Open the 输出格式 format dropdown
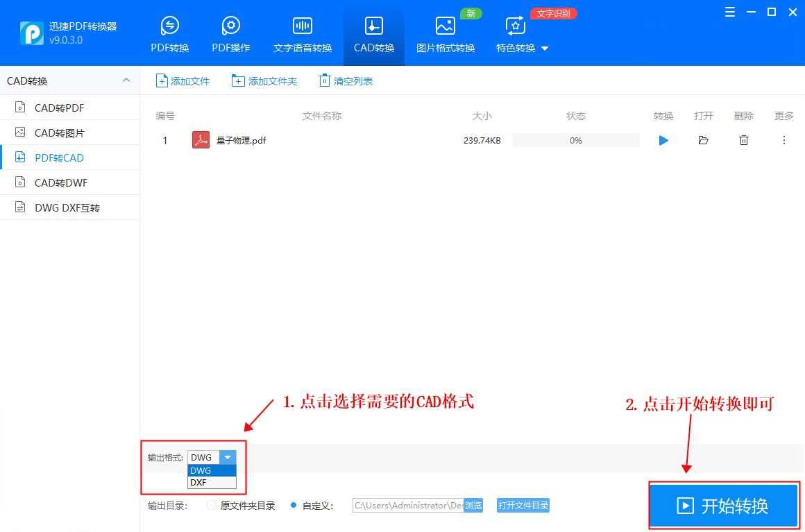805x532 pixels. [x=228, y=457]
